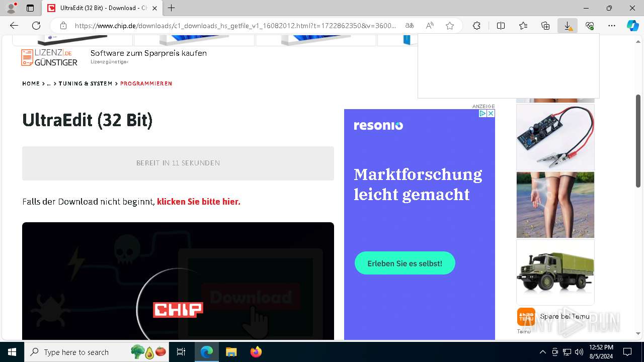The width and height of the screenshot is (644, 362).
Task: Click the Bereit in Sekunden button
Action: (178, 163)
